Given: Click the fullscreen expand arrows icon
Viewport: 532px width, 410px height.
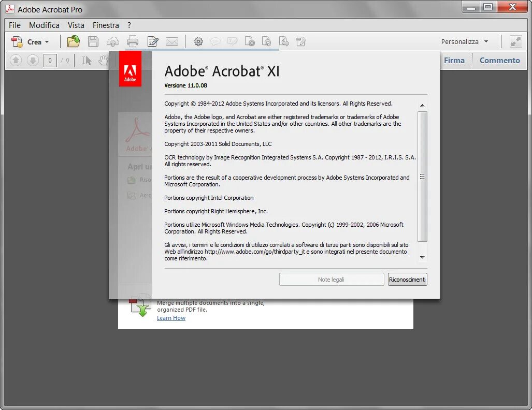Looking at the screenshot, I should click(x=516, y=42).
